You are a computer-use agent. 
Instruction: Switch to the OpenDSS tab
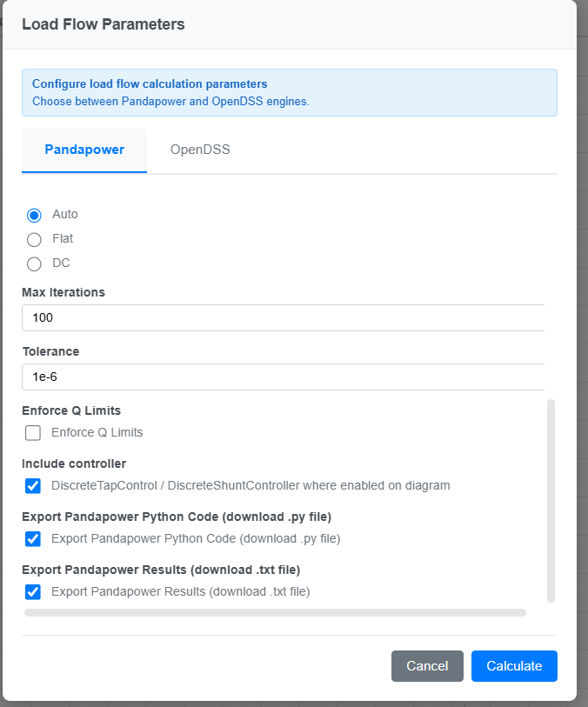pyautogui.click(x=199, y=150)
